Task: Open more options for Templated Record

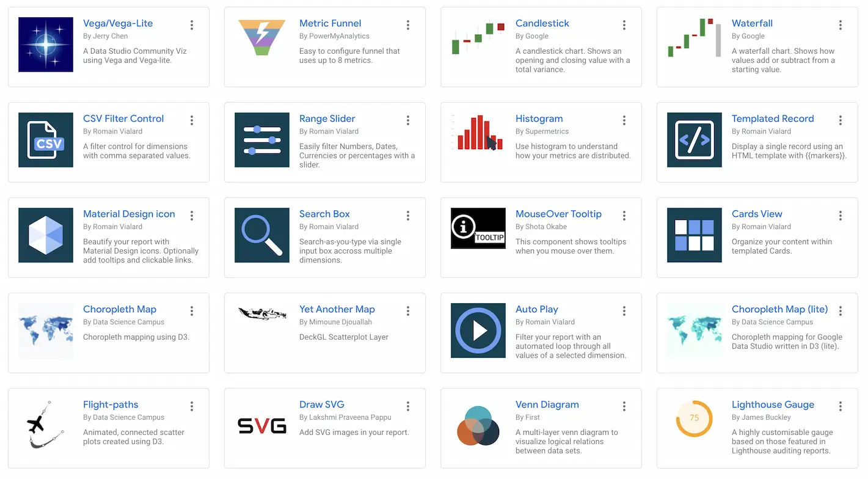Action: pos(841,120)
